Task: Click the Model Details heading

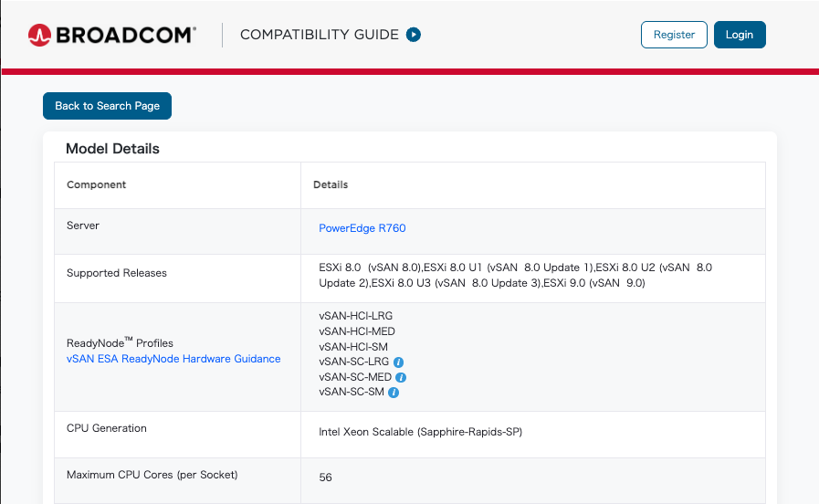Action: [112, 149]
